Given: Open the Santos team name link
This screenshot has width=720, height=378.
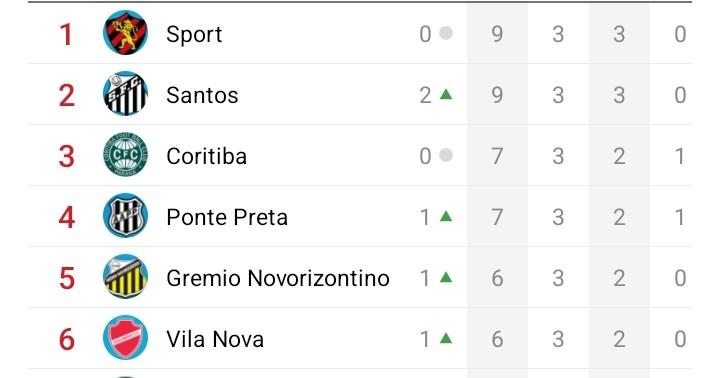Looking at the screenshot, I should (202, 96).
